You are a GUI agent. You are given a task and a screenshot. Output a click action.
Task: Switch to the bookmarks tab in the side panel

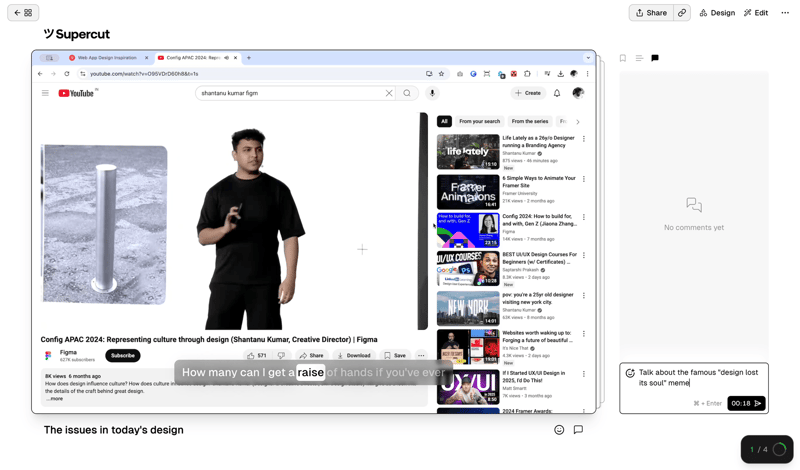[622, 58]
